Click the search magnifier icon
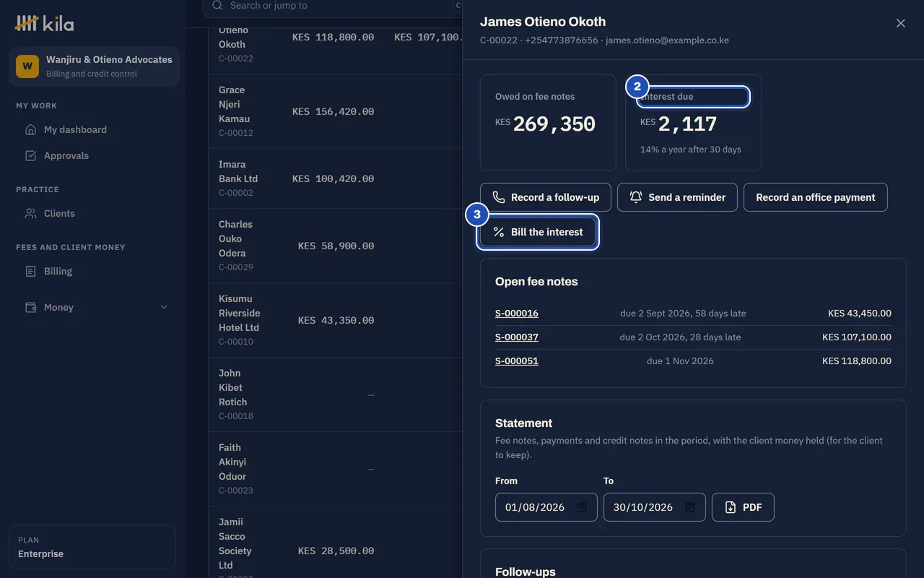Screen dimensions: 924x578 [x=217, y=6]
